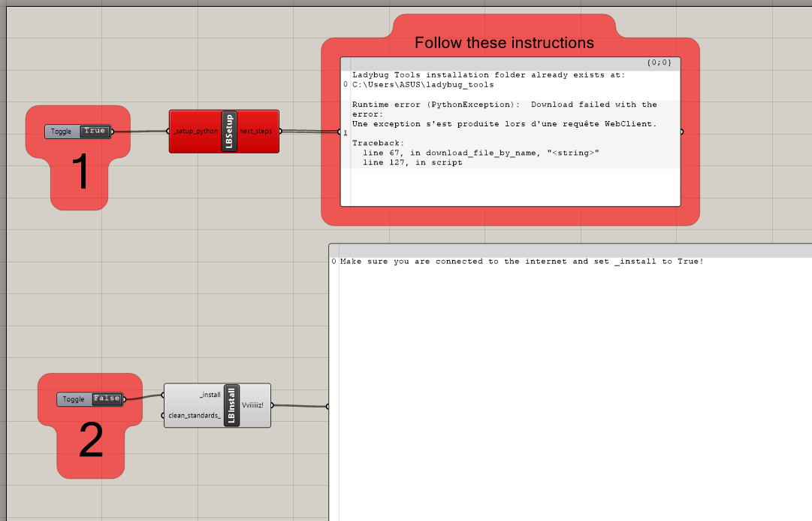812x521 pixels.
Task: Click the output grip of the False toggle
Action: click(x=125, y=400)
